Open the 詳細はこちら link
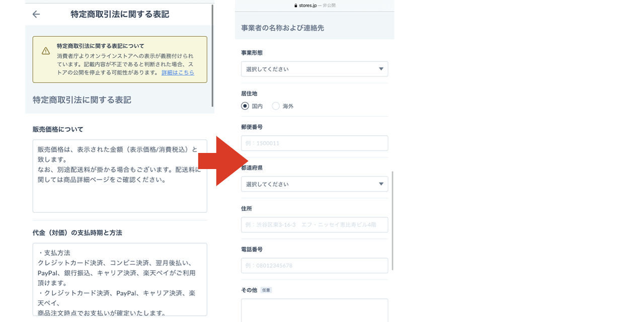644x322 pixels. [178, 72]
